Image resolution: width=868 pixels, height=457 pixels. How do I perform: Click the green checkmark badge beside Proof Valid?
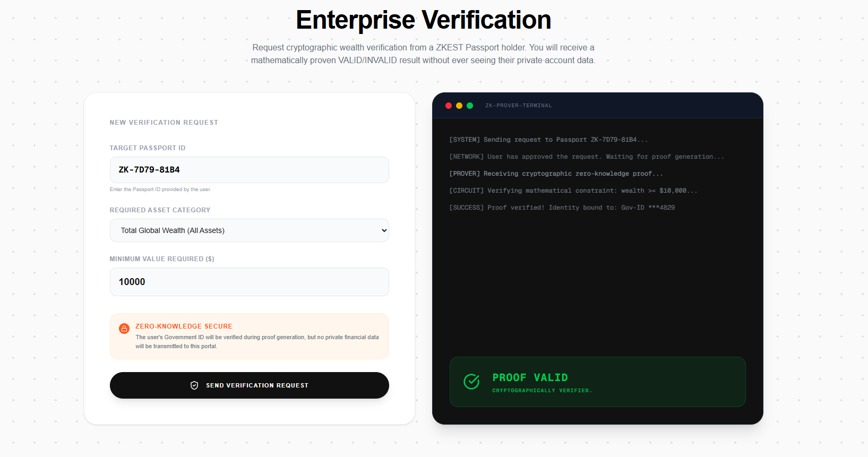pos(471,381)
